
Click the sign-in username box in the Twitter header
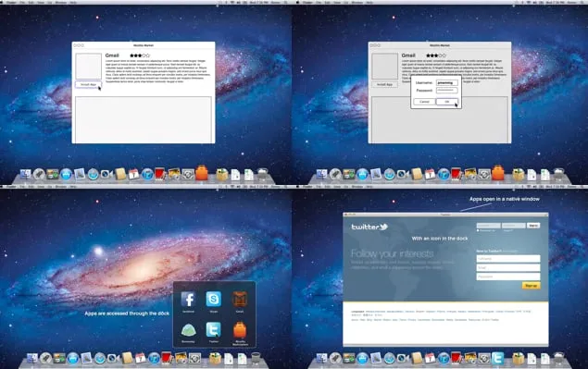(488, 226)
